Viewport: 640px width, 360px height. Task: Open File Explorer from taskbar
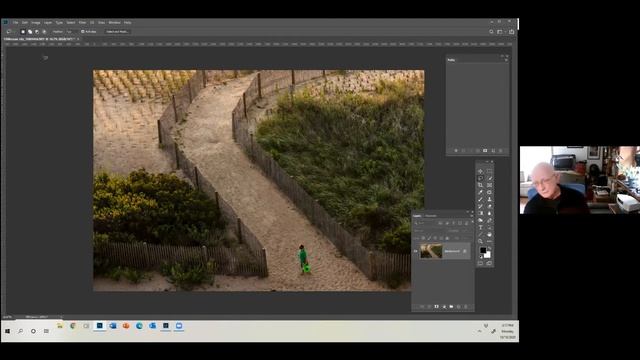(x=60, y=326)
